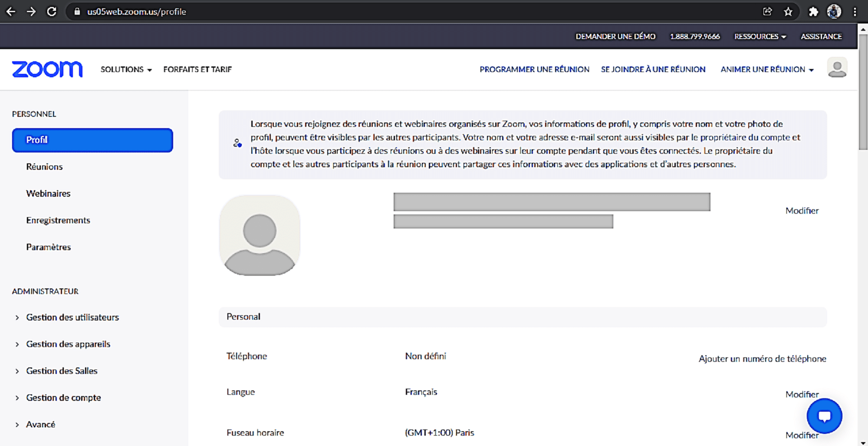868x446 pixels.
Task: Click the browser back arrow
Action: tap(11, 12)
